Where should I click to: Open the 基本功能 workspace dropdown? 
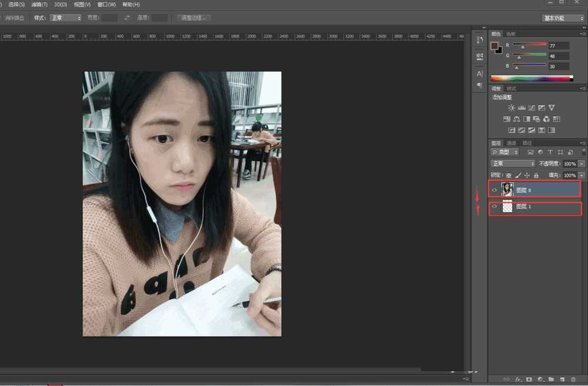(563, 18)
